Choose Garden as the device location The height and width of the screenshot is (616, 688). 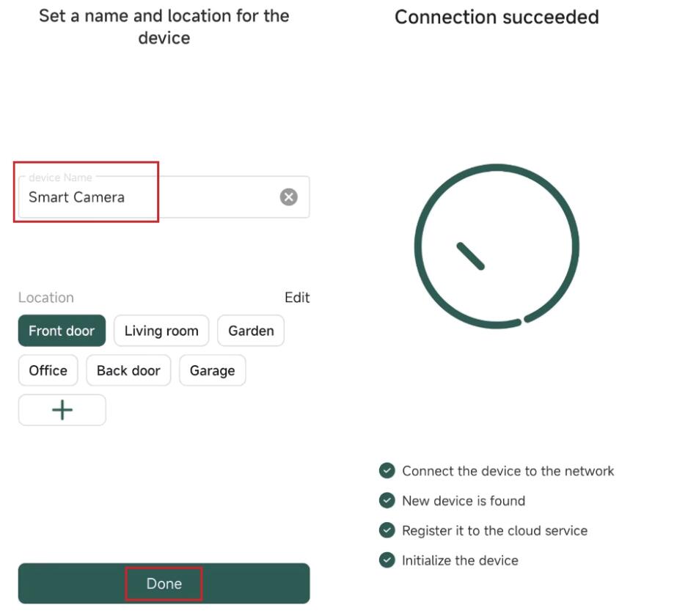pyautogui.click(x=251, y=331)
